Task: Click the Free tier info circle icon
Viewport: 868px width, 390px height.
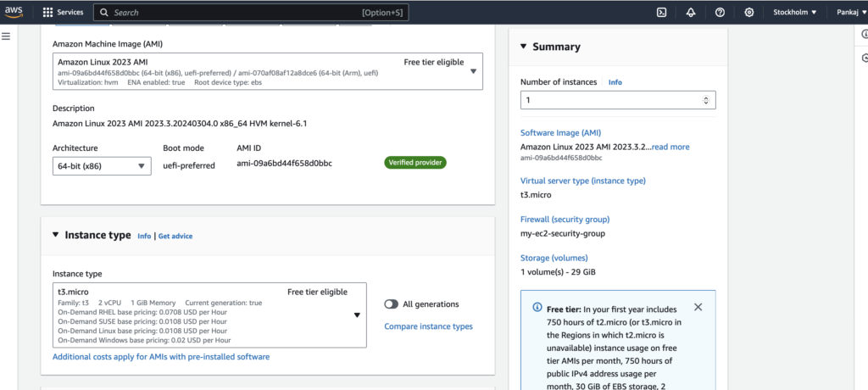Action: click(537, 307)
